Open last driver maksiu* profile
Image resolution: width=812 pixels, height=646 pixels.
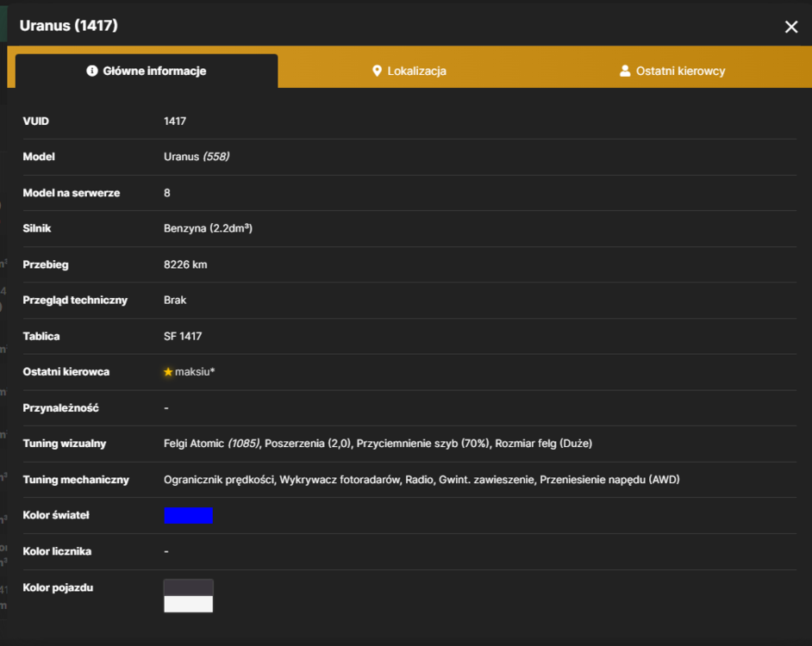pos(195,371)
